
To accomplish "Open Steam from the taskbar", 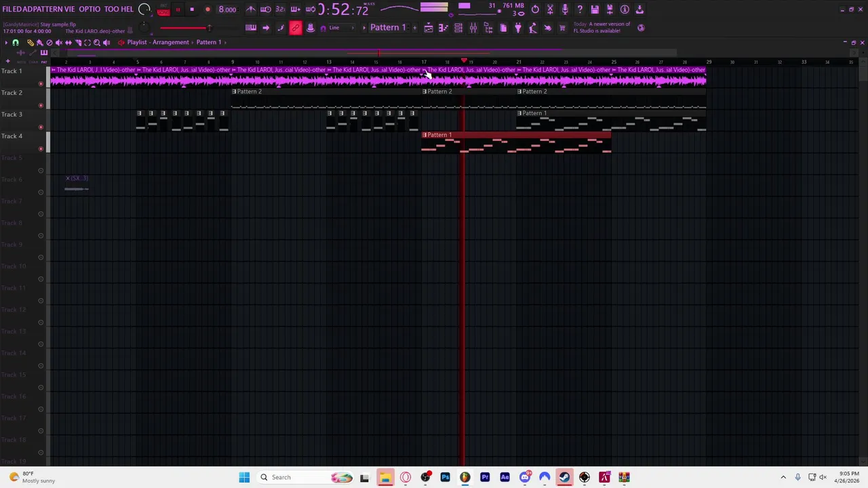I will pos(564,477).
